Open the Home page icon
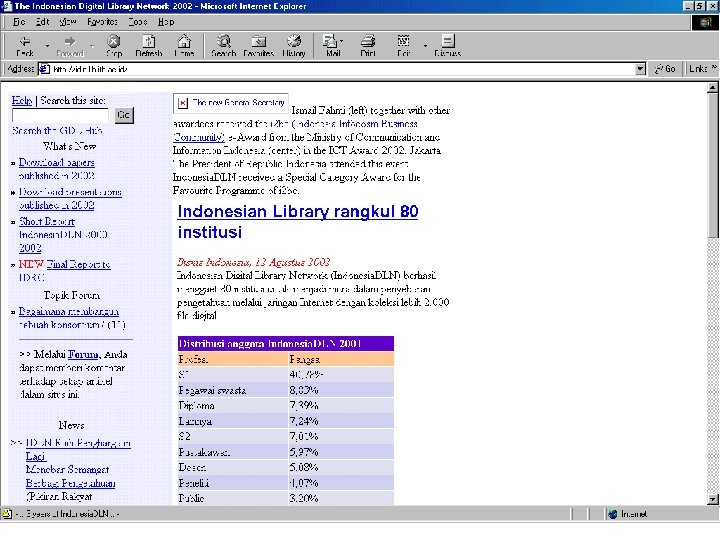Viewport: 720px width, 540px height. click(x=184, y=46)
